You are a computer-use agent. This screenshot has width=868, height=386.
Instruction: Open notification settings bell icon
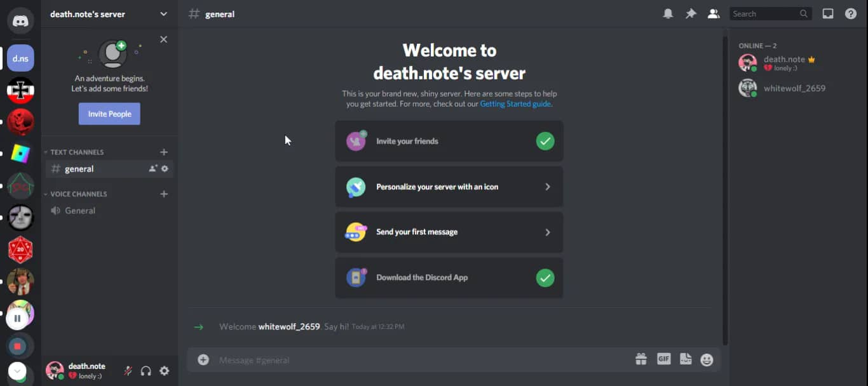668,13
